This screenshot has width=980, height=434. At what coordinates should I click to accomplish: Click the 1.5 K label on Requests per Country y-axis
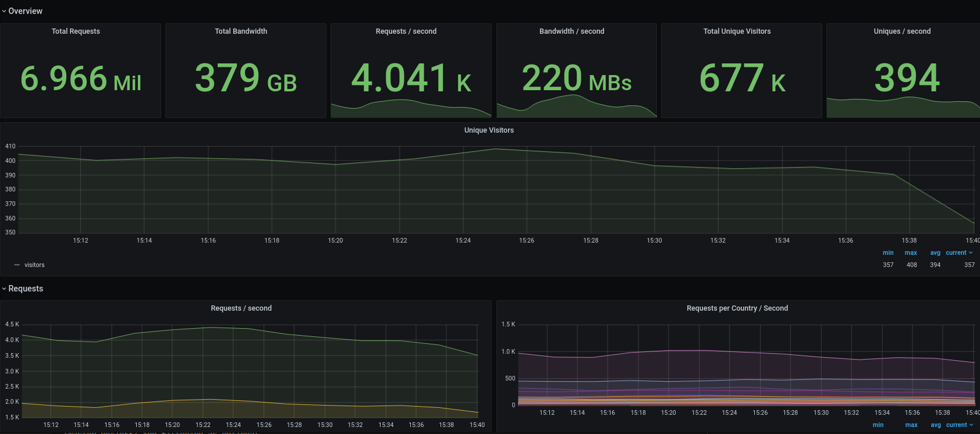point(509,325)
